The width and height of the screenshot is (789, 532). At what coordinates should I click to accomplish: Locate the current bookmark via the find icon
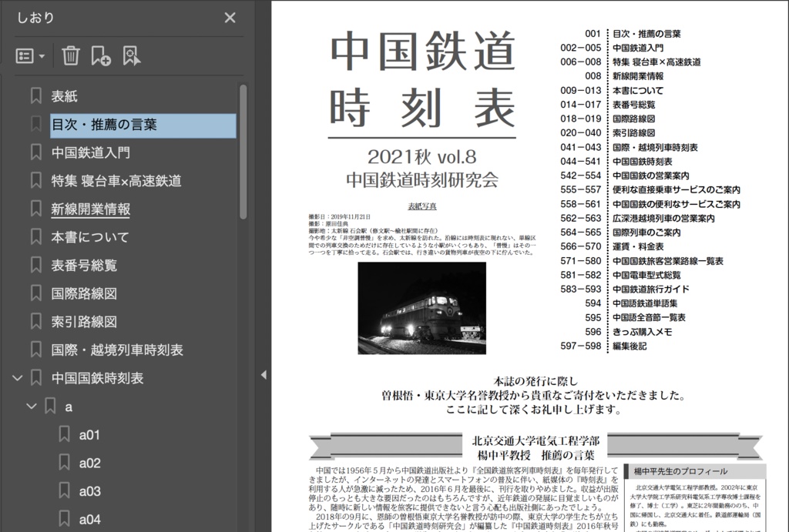(129, 55)
